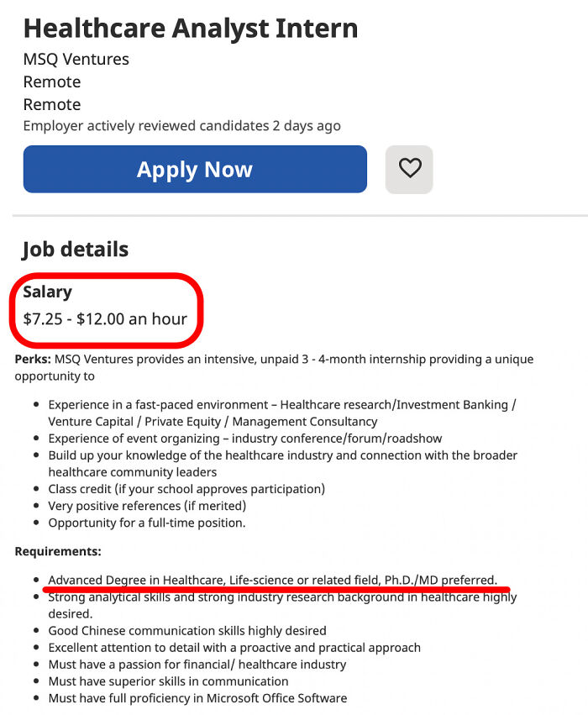Click the Class credit bullet item
Image resolution: width=588 pixels, height=715 pixels.
(186, 489)
